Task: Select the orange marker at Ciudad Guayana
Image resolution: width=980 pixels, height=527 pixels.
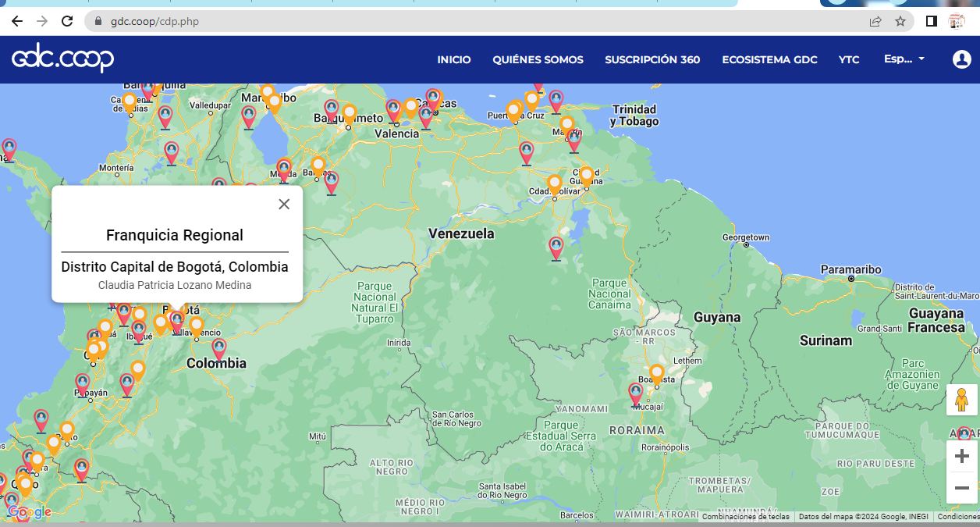Action: [x=586, y=177]
